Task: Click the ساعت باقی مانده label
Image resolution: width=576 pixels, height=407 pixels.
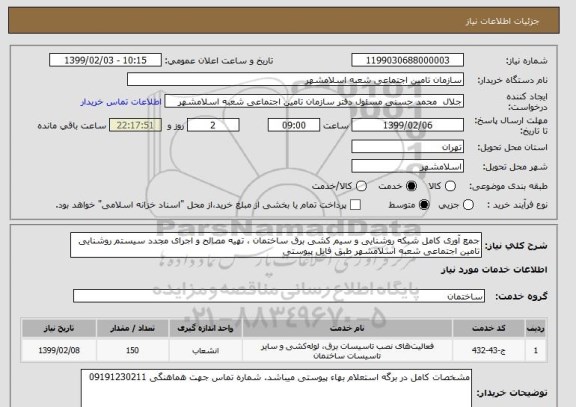Action: (72, 126)
